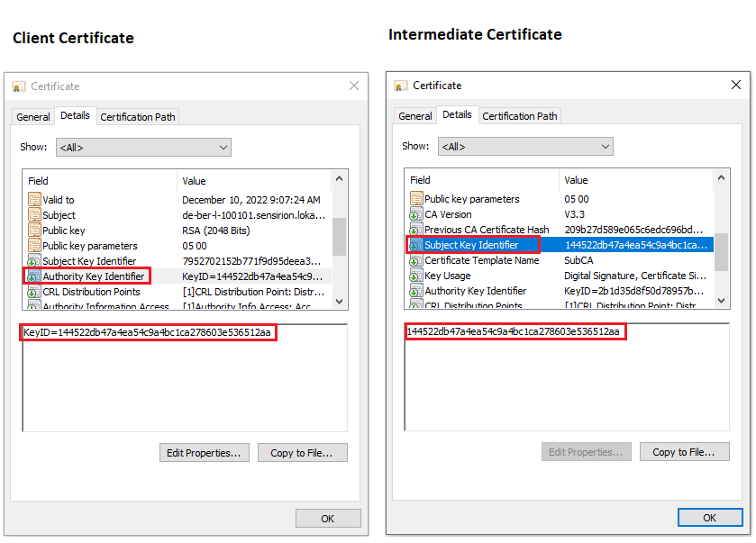Click scroll up arrow in intermediate field list
Screen dimensions: 756x543
[x=723, y=179]
